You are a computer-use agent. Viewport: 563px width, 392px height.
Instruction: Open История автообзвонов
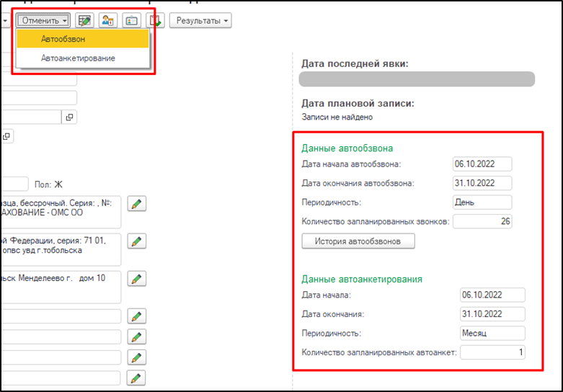[358, 241]
